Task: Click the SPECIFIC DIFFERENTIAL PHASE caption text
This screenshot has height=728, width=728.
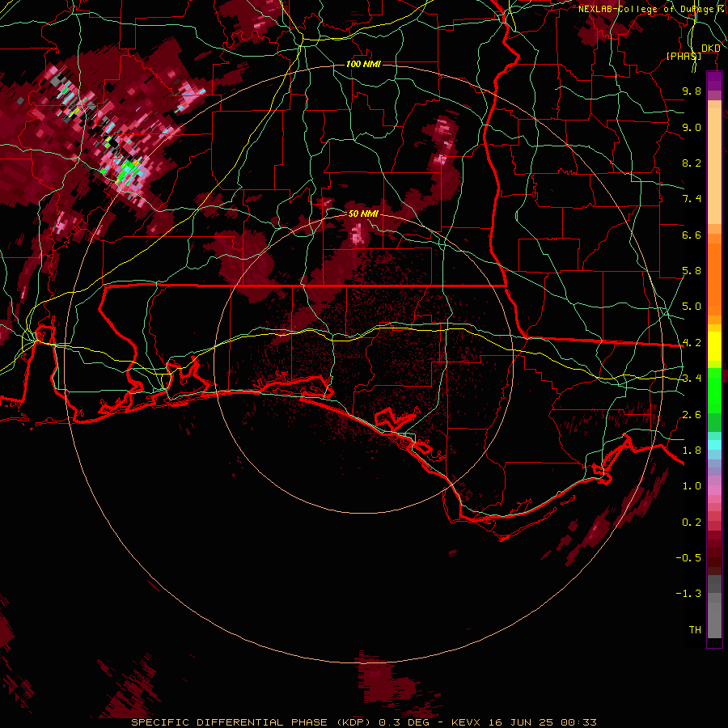Action: click(x=231, y=722)
